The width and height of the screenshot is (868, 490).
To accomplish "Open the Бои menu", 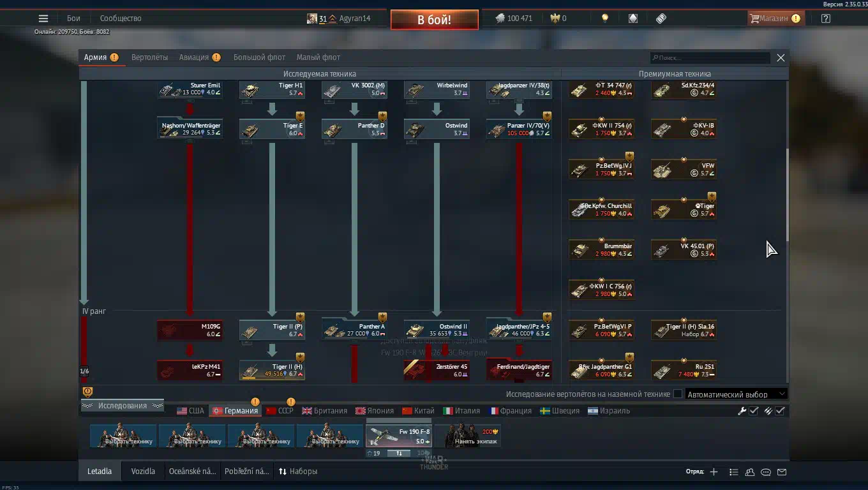I will coord(73,19).
